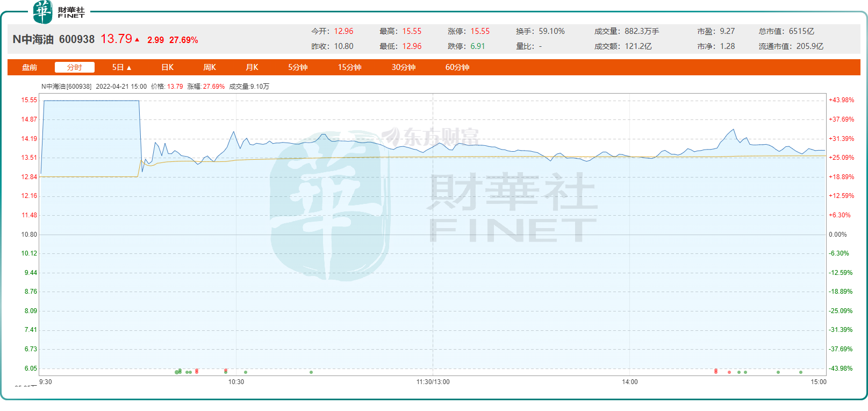The width and height of the screenshot is (868, 411).
Task: Click the 財華社 FINET logo at top
Action: coord(59,12)
